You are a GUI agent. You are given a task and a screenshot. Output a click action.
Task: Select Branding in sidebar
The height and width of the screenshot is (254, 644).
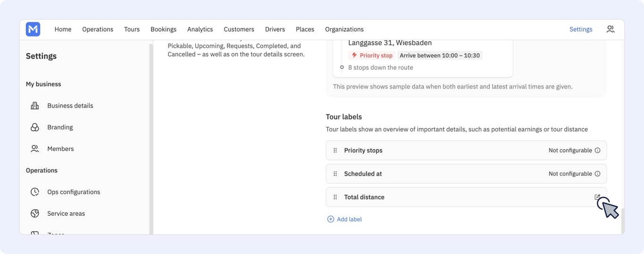(x=60, y=127)
